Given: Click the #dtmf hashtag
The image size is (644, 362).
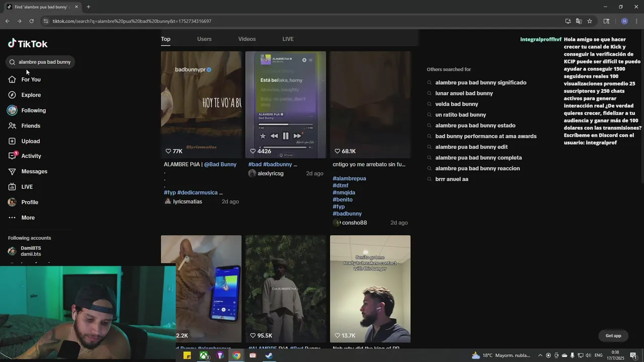Looking at the screenshot, I should coord(341,186).
